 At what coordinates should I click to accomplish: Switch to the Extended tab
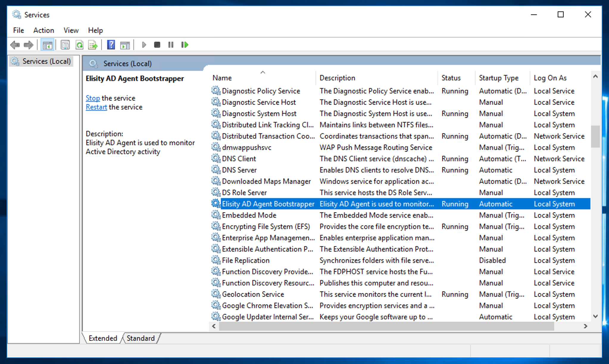(103, 338)
